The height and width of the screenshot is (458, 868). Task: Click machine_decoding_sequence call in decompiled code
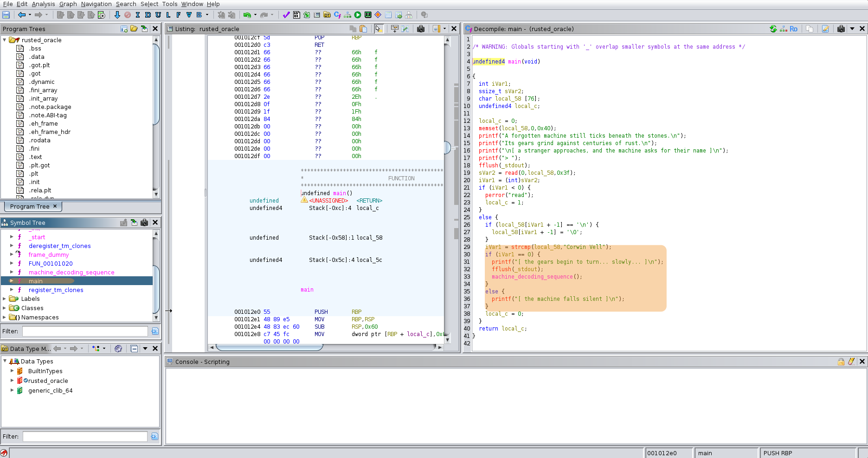pos(532,277)
